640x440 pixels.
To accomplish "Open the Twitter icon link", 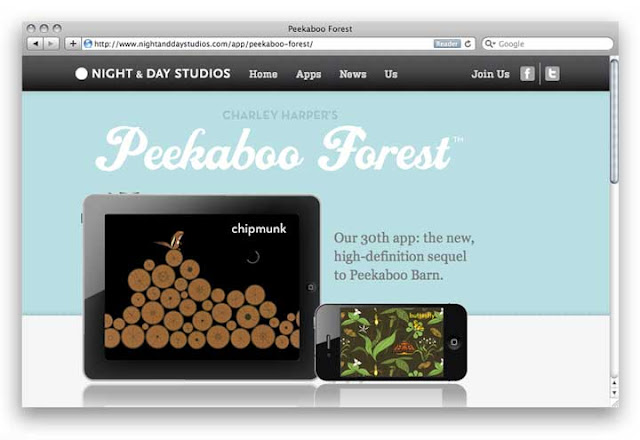I will pyautogui.click(x=552, y=74).
